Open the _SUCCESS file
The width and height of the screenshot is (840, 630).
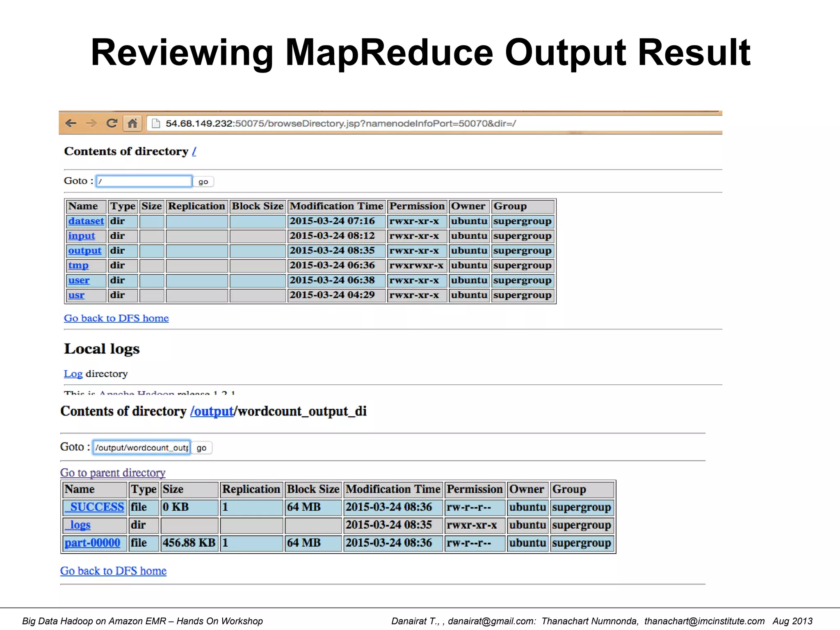pyautogui.click(x=94, y=507)
